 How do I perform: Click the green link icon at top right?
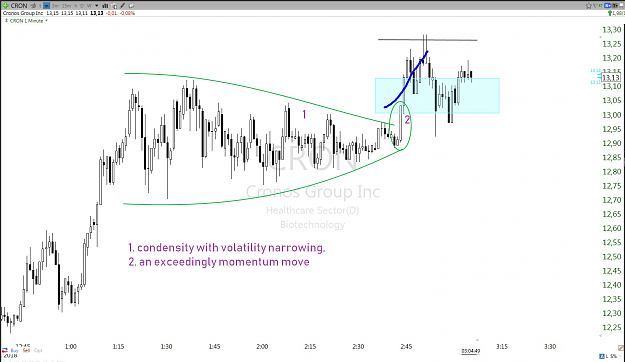pos(600,6)
